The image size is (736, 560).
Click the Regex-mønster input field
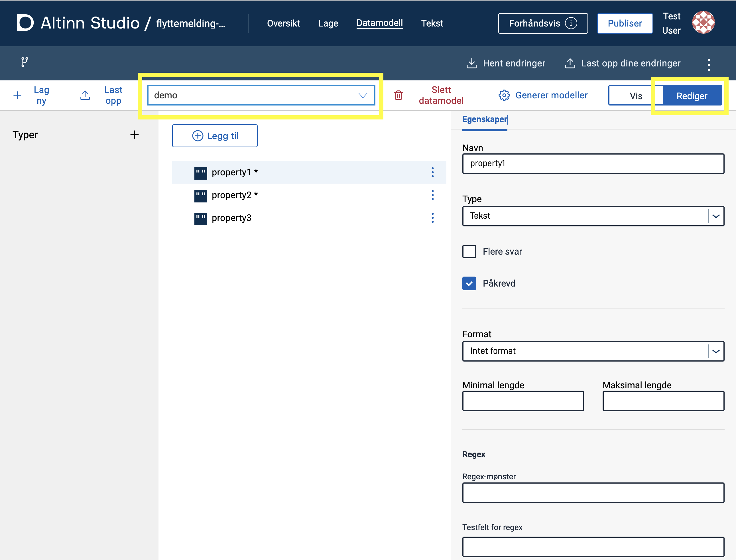[593, 493]
